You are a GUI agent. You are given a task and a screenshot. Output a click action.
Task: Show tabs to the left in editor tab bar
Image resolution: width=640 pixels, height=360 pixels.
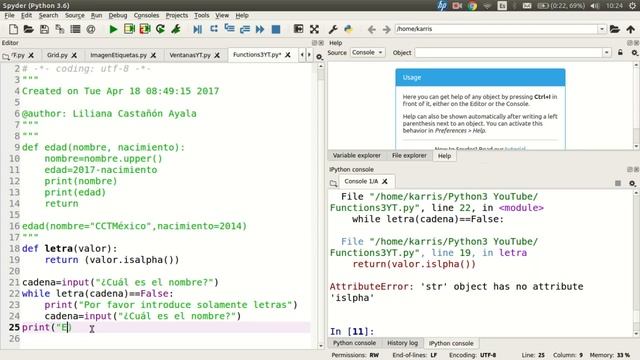point(302,55)
